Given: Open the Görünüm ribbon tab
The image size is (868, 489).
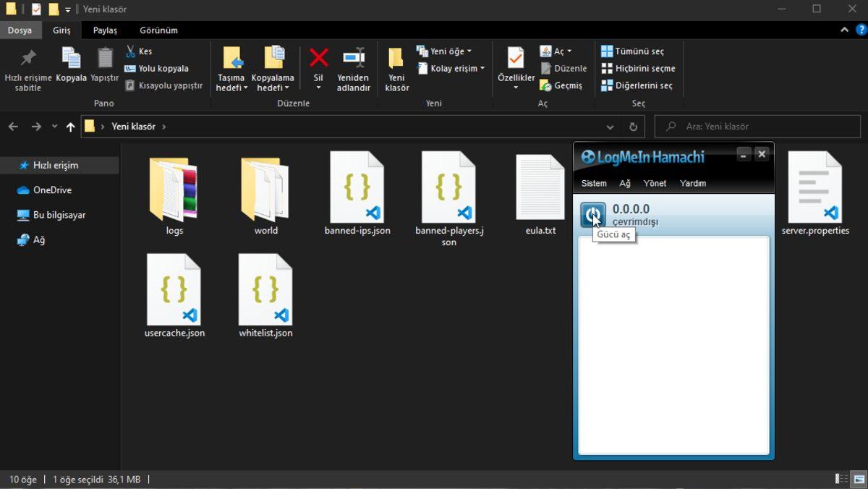Looking at the screenshot, I should click(158, 30).
